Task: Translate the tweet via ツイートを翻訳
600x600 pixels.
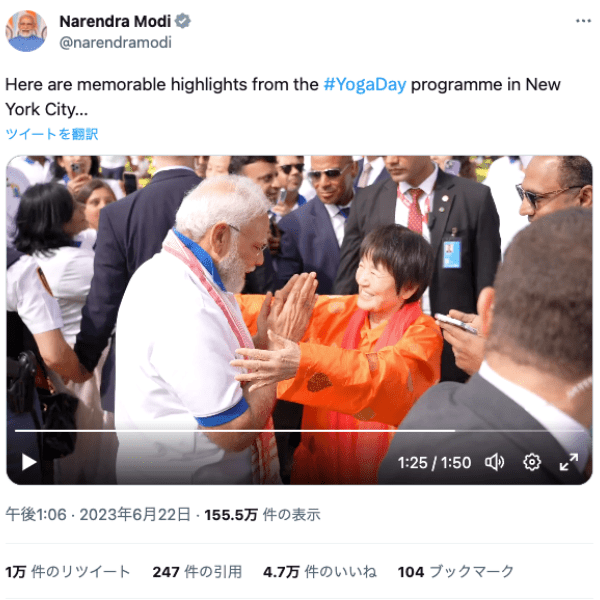Action: click(x=52, y=134)
